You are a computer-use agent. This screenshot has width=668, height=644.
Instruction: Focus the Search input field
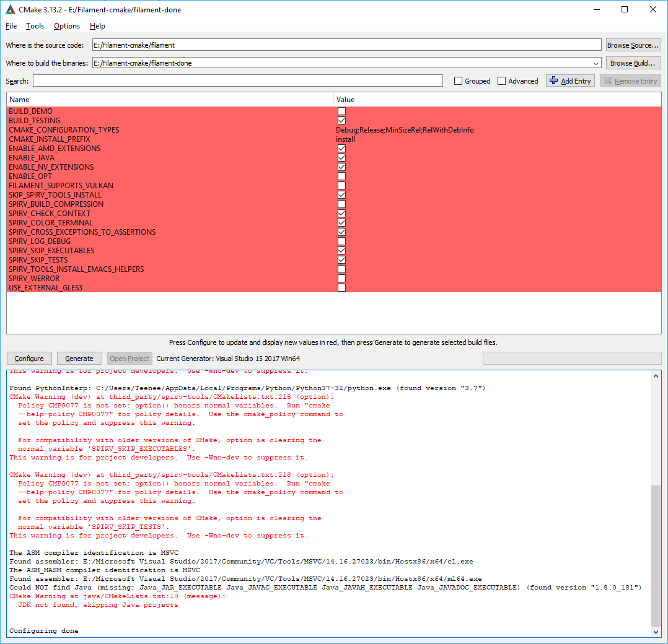click(238, 81)
